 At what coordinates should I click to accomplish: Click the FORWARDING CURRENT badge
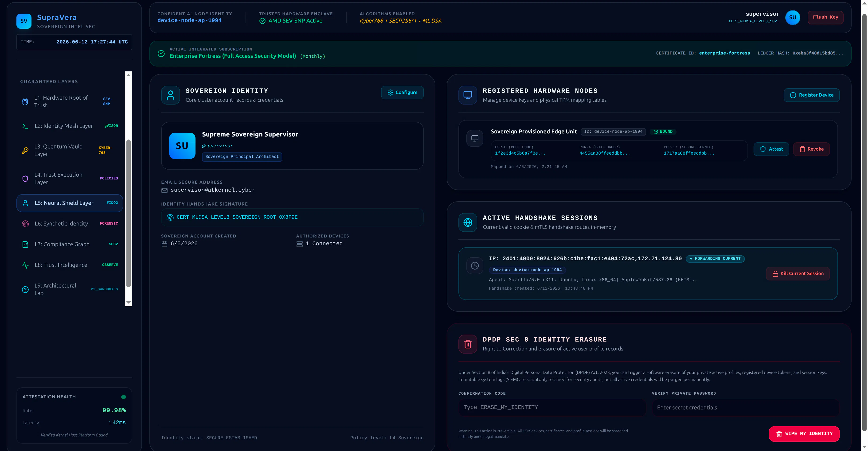tap(715, 259)
